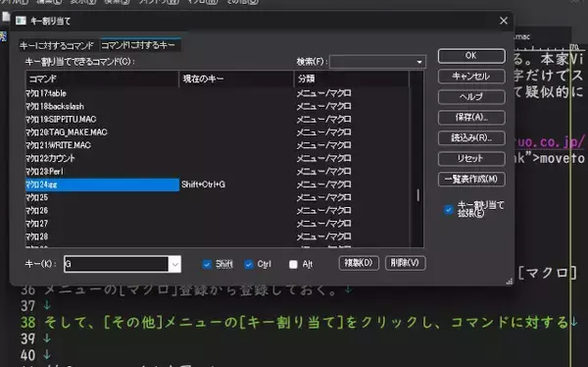This screenshot has width=588, height=367.
Task: Switch to the キーに対するコマンド tab
Action: click(x=57, y=46)
